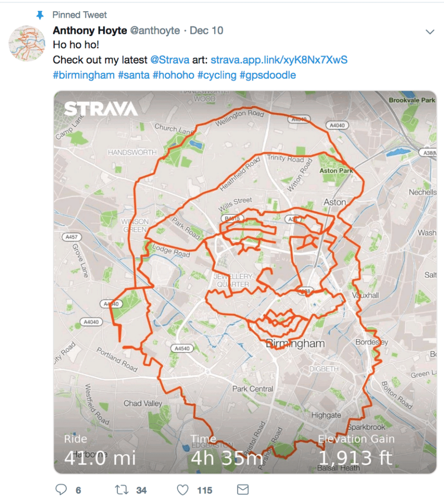The width and height of the screenshot is (444, 504).
Task: Expand the tweet options chevron
Action: (430, 31)
